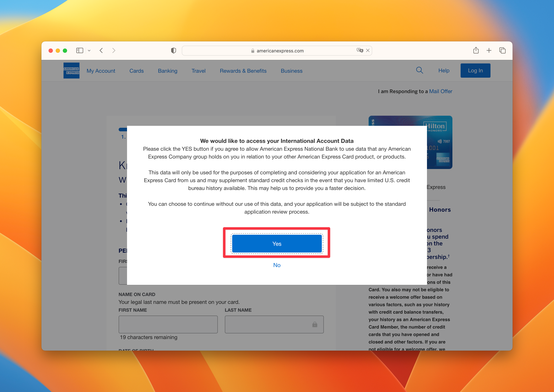The height and width of the screenshot is (392, 554).
Task: Go back with the browser back arrow
Action: (101, 50)
